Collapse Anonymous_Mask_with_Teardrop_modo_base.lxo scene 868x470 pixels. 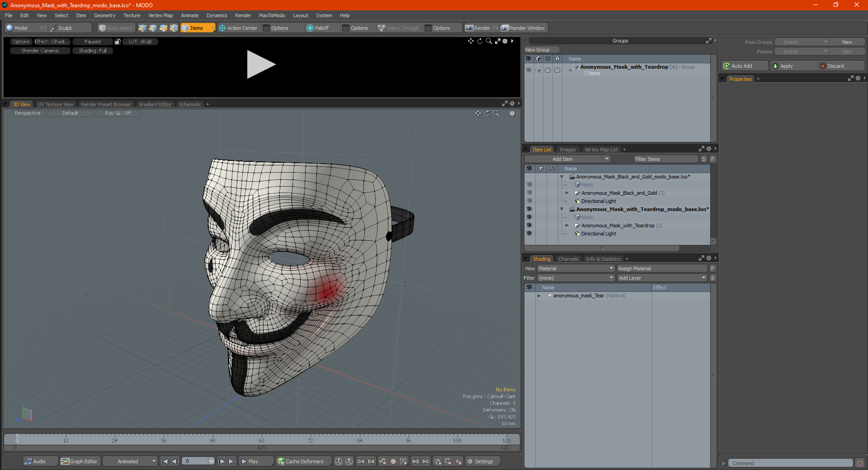(562, 209)
